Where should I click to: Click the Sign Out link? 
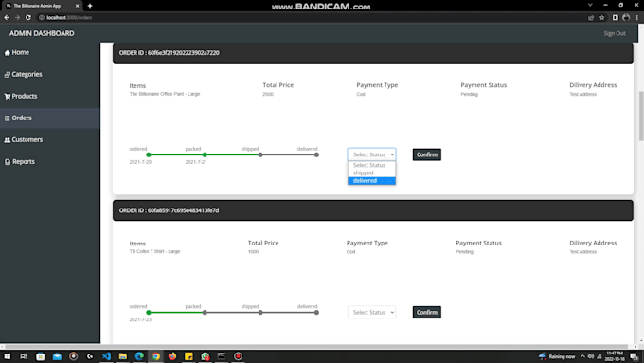click(x=615, y=33)
